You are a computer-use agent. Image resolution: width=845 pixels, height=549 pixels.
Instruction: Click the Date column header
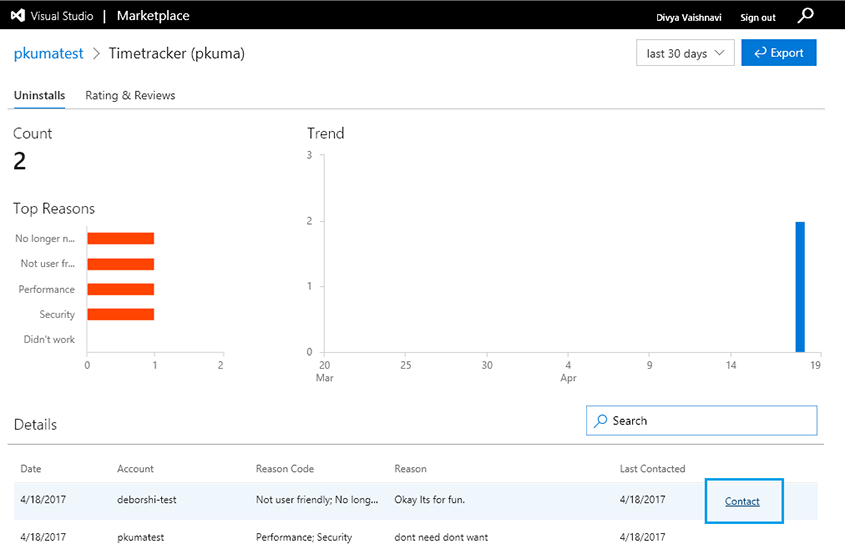point(31,469)
